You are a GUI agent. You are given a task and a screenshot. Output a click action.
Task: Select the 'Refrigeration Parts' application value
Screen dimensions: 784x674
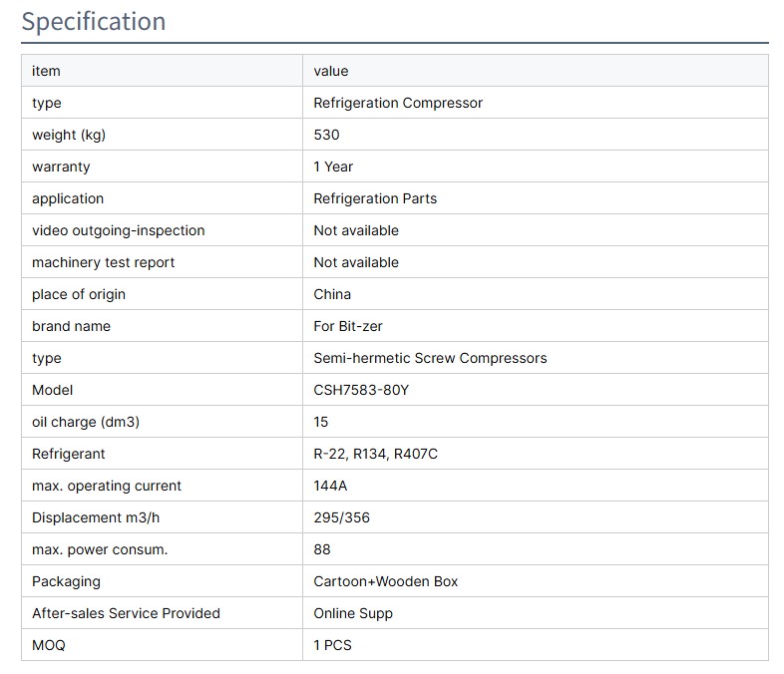pyautogui.click(x=375, y=198)
